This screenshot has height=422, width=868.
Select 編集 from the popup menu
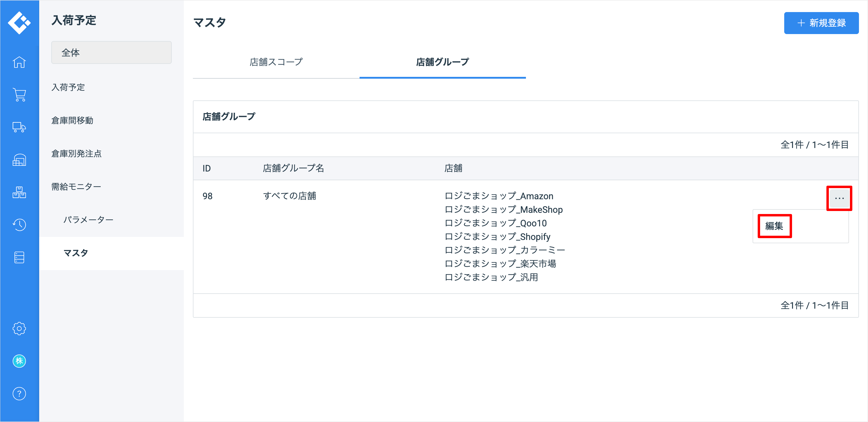coord(774,226)
